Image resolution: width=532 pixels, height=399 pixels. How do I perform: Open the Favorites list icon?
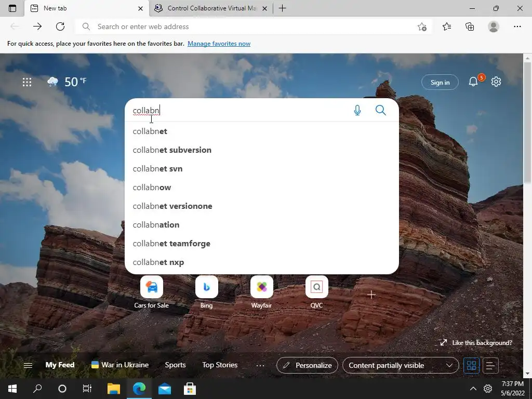447,26
